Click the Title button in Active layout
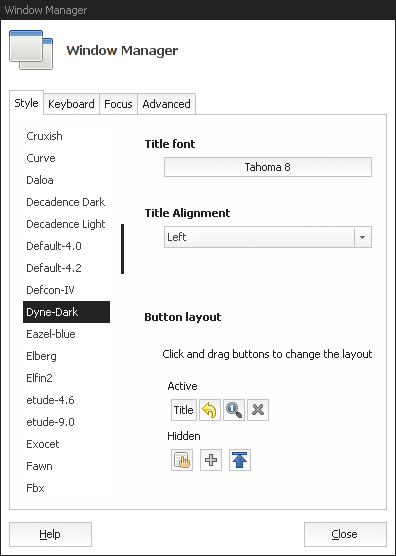Viewport: 396px width, 556px height. click(184, 410)
